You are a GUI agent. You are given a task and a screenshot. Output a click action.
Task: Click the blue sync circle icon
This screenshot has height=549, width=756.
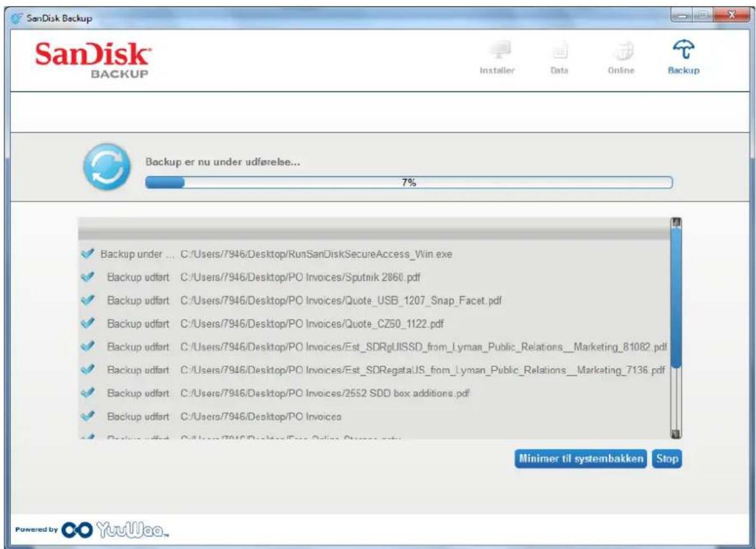(106, 167)
